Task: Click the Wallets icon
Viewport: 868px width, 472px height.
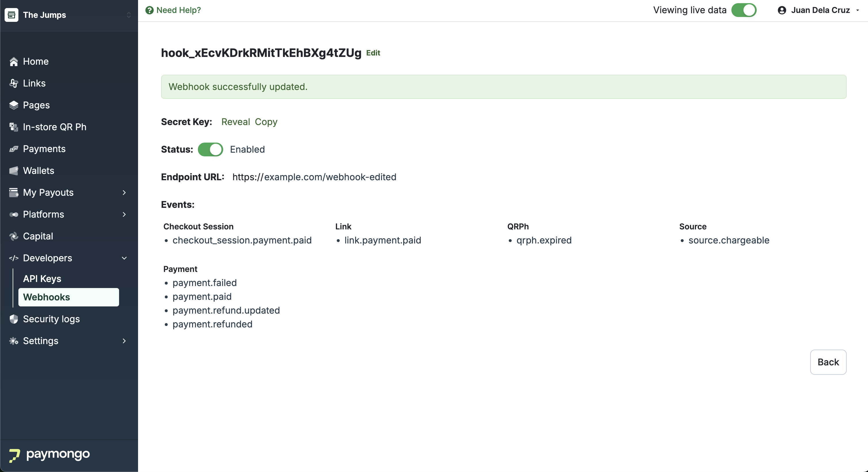Action: click(14, 171)
